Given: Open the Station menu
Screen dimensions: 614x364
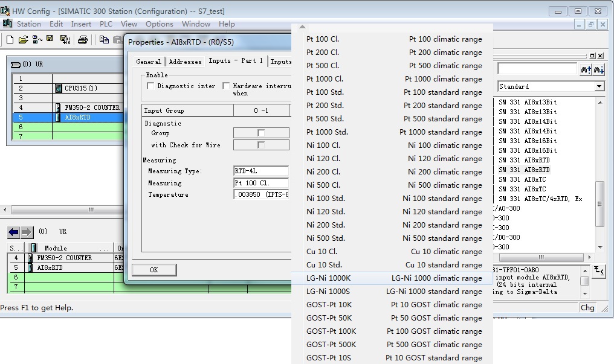Looking at the screenshot, I should (29, 24).
